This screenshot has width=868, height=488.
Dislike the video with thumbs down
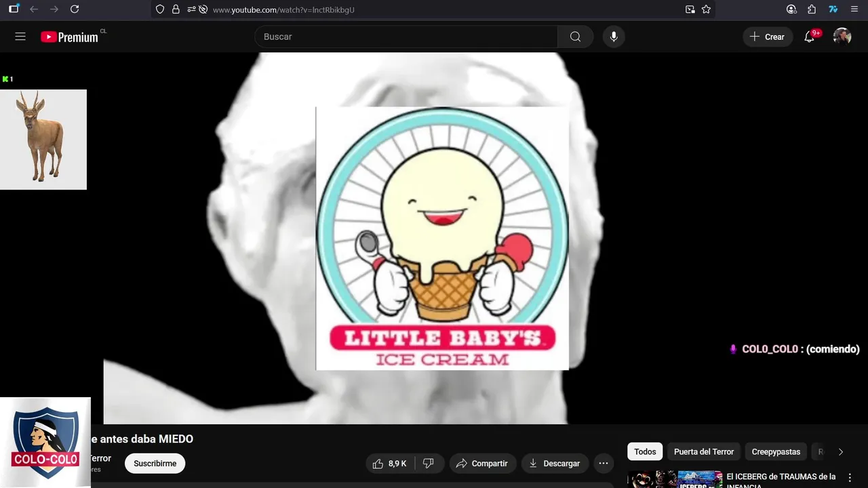click(x=429, y=464)
